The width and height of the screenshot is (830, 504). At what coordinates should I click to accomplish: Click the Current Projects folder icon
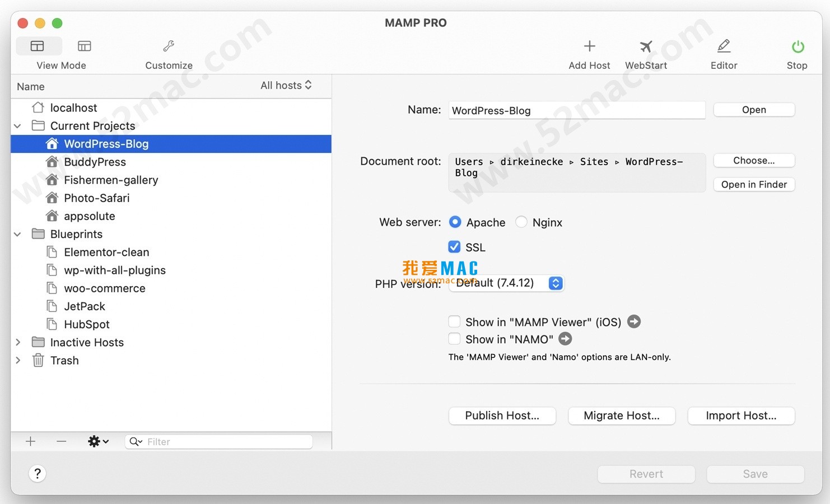pos(38,125)
